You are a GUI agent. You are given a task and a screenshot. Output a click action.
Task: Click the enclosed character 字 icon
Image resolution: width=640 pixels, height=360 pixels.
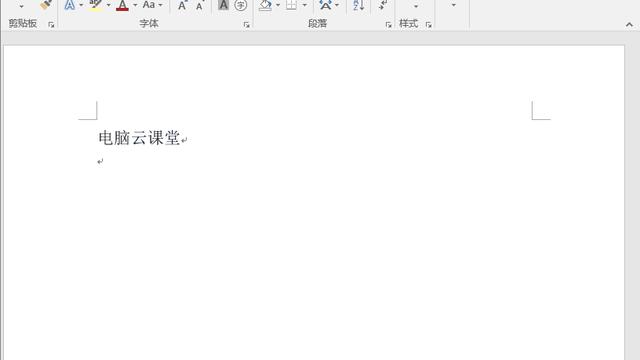[x=241, y=5]
